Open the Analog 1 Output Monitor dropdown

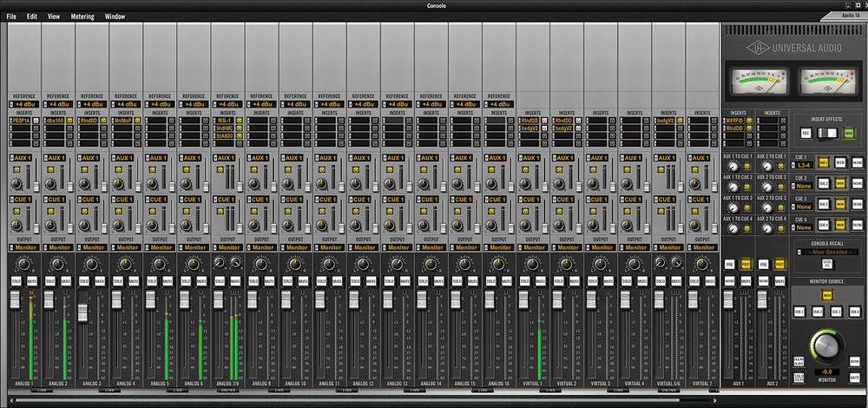pyautogui.click(x=24, y=247)
